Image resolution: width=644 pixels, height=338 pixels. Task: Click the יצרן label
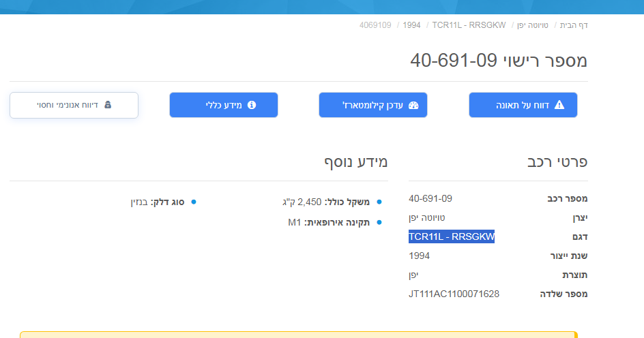580,218
